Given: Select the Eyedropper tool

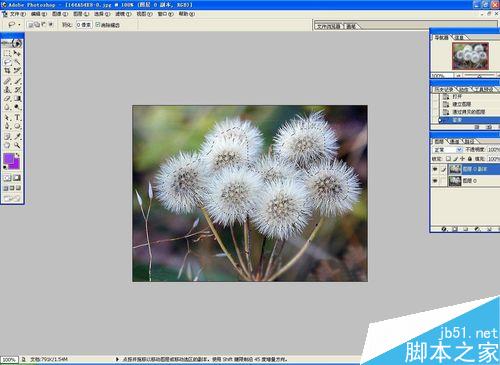Looking at the screenshot, I should point(17,136).
